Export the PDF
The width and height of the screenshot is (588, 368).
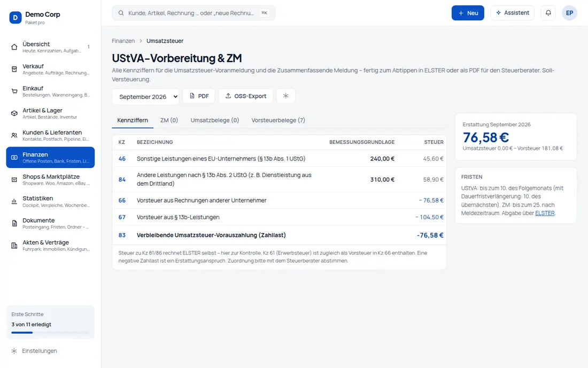click(199, 96)
